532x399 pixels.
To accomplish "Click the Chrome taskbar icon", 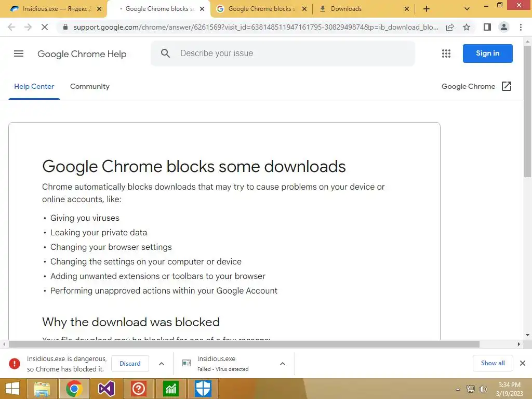I will [x=74, y=389].
